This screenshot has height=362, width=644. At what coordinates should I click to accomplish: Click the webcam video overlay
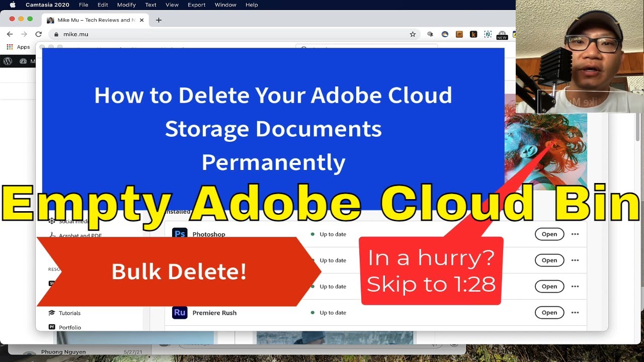coord(580,56)
